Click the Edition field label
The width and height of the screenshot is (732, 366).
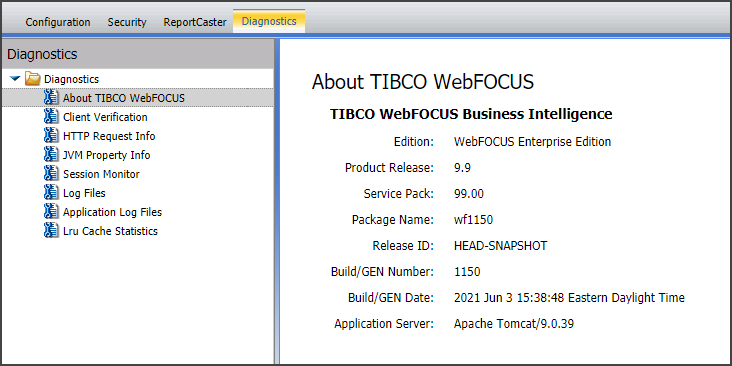click(x=414, y=141)
